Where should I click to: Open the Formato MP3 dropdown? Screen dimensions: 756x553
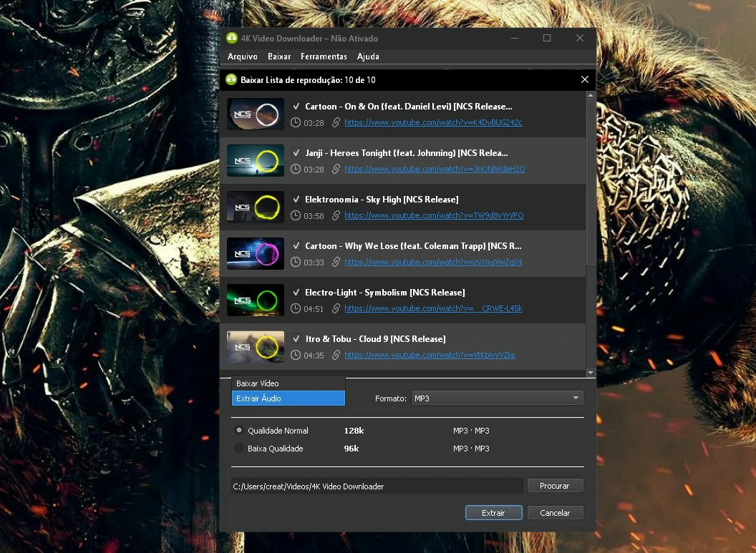(498, 398)
